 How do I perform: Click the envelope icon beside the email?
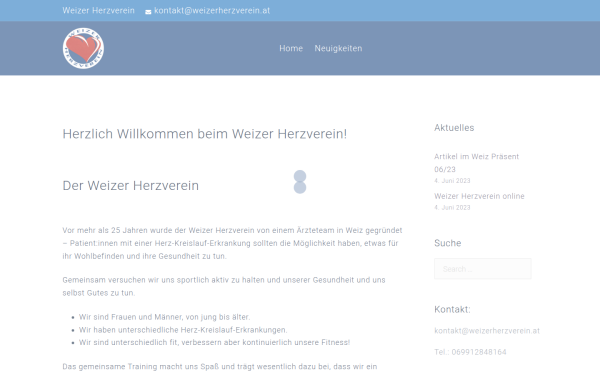pos(148,11)
